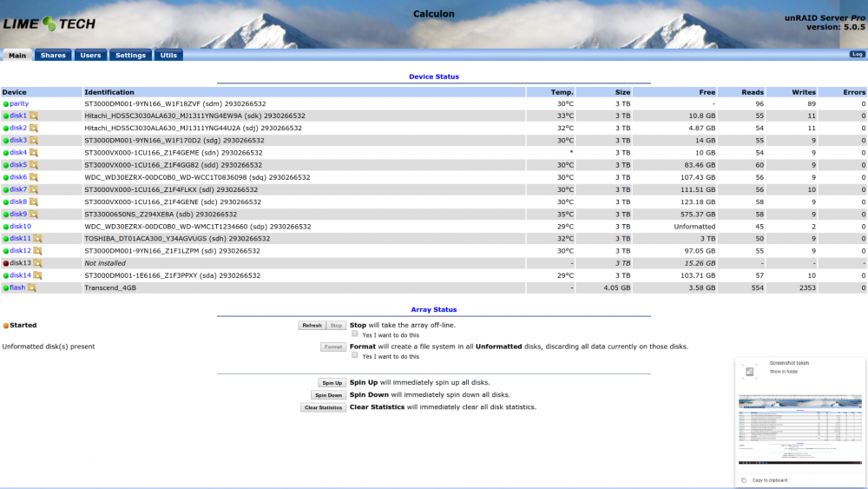
Task: Open the Shares tab
Action: (x=53, y=56)
